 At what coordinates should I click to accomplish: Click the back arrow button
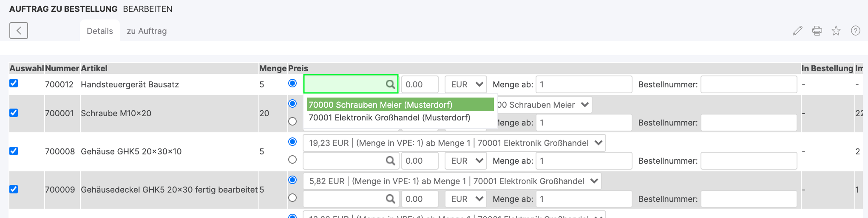19,31
